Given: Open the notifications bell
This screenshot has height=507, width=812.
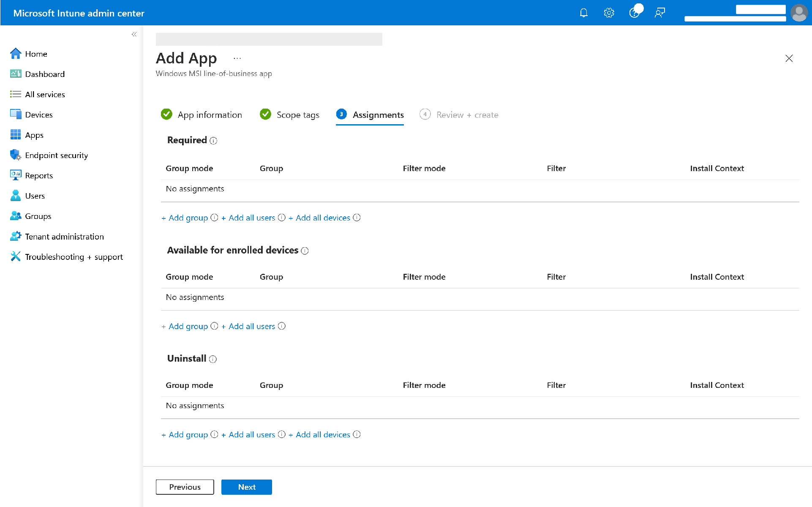Looking at the screenshot, I should [583, 13].
